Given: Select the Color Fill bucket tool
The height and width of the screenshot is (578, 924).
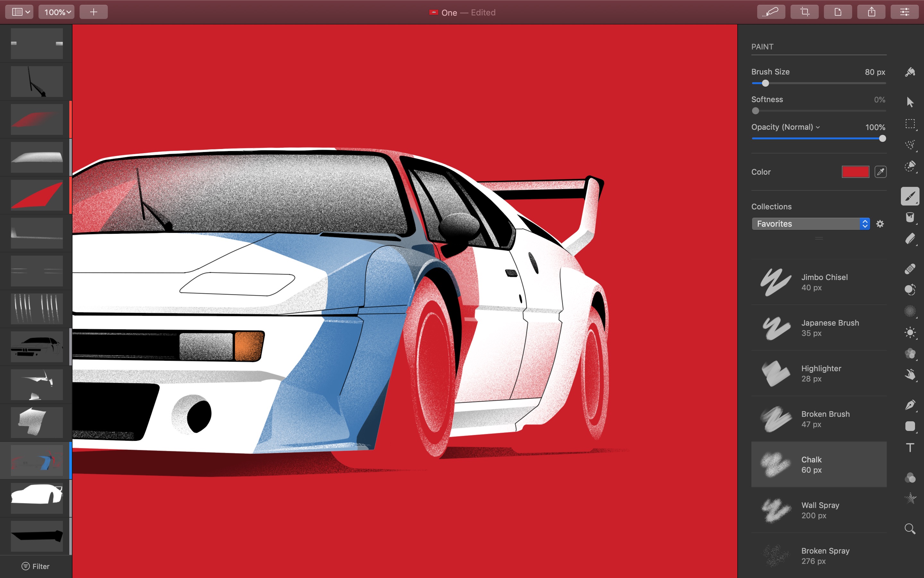Looking at the screenshot, I should [x=910, y=217].
